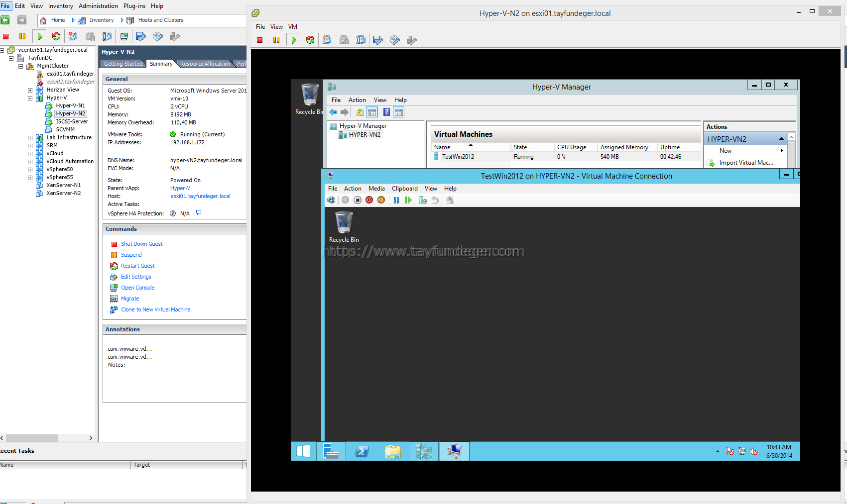The width and height of the screenshot is (847, 504).
Task: Click Up folder icon in Hyper-V Manager toolbar
Action: point(360,112)
